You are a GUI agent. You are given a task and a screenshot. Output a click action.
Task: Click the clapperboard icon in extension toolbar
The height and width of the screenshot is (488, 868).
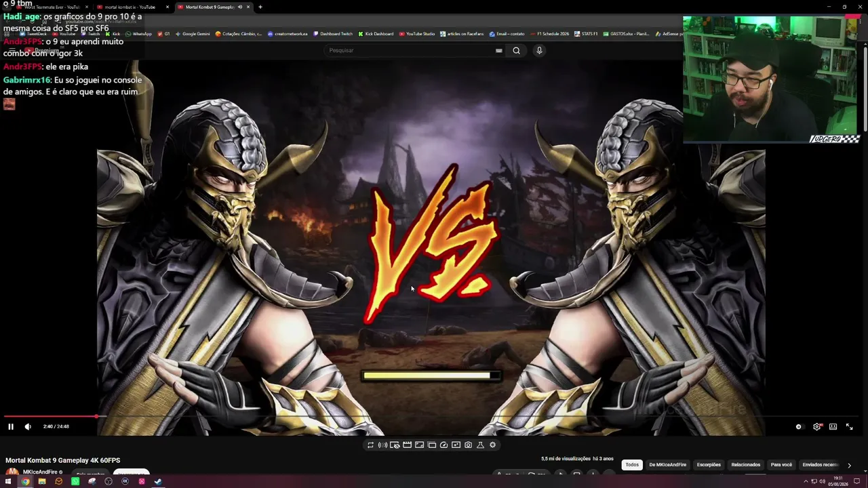pyautogui.click(x=407, y=445)
